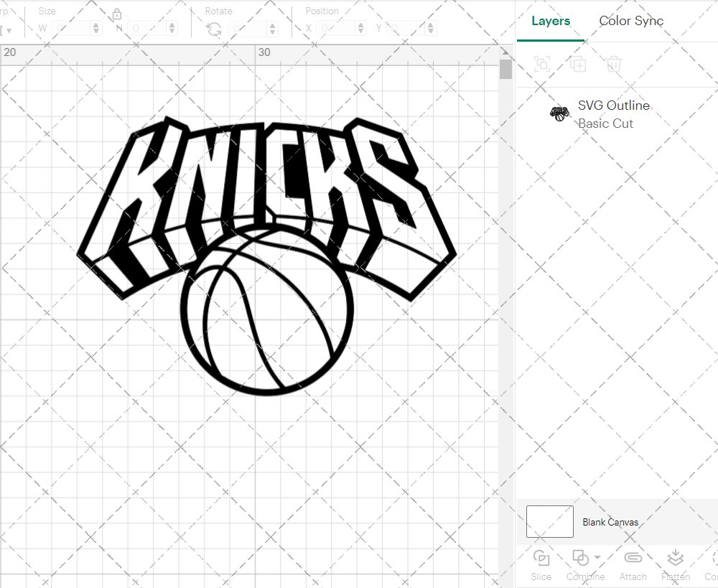Select the SVG Outline Basic Cut layer

[614, 114]
